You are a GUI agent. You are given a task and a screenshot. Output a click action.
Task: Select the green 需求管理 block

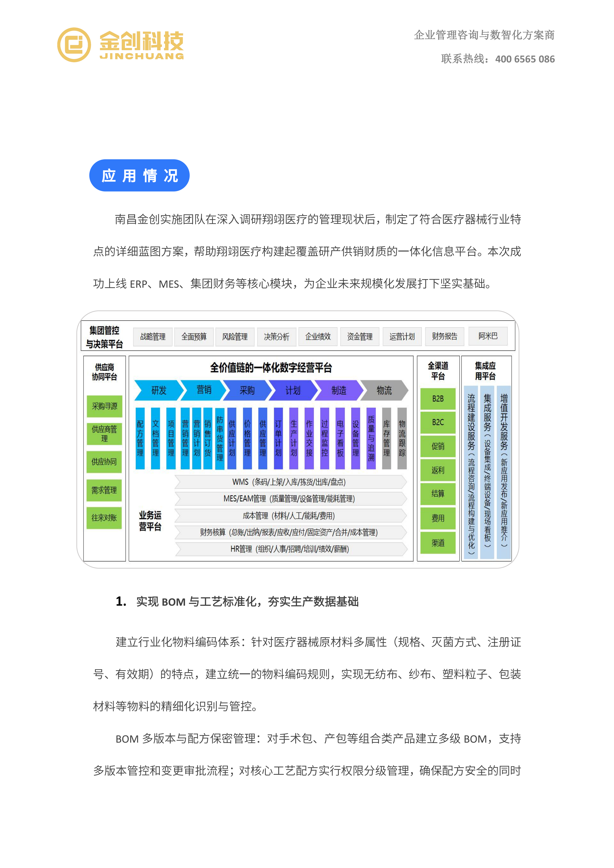[x=104, y=490]
